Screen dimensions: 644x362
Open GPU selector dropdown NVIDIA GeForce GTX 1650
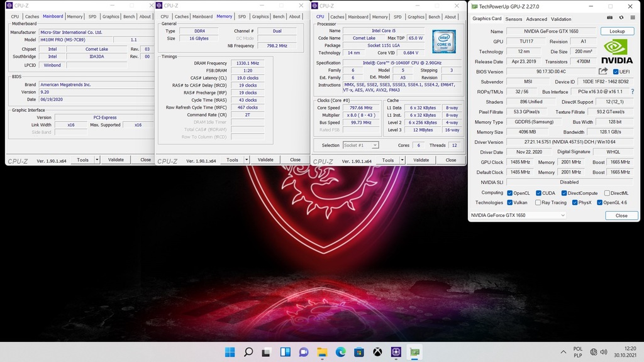[x=518, y=215]
